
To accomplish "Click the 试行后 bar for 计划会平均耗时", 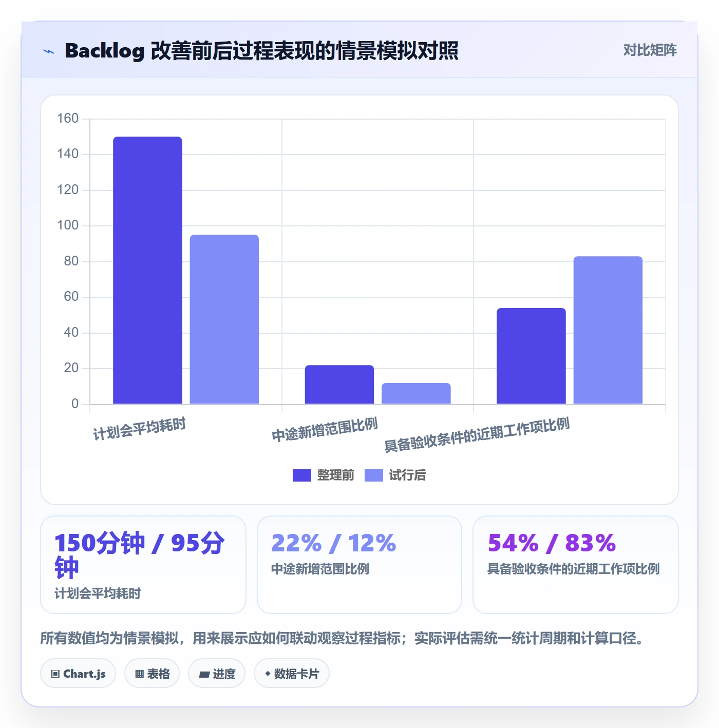I will coord(224,319).
